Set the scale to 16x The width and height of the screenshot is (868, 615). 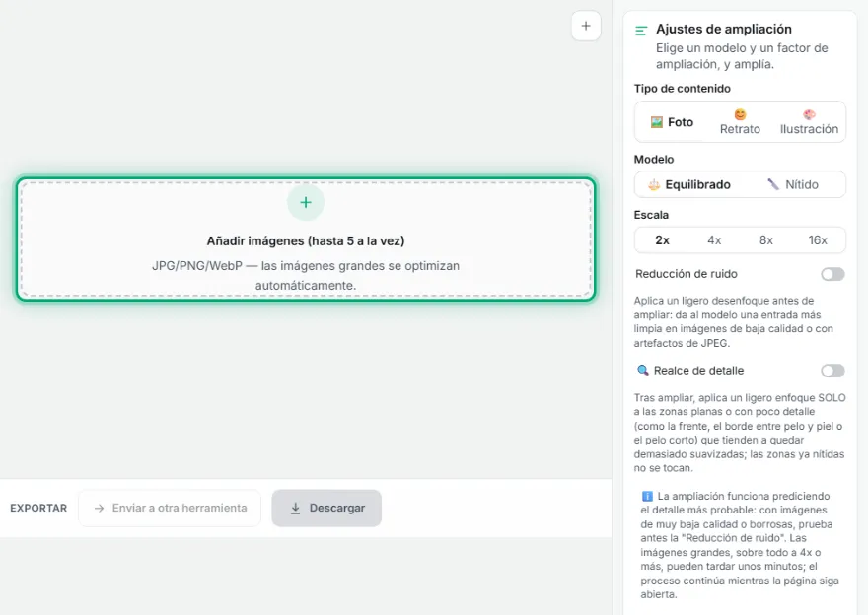pyautogui.click(x=818, y=240)
